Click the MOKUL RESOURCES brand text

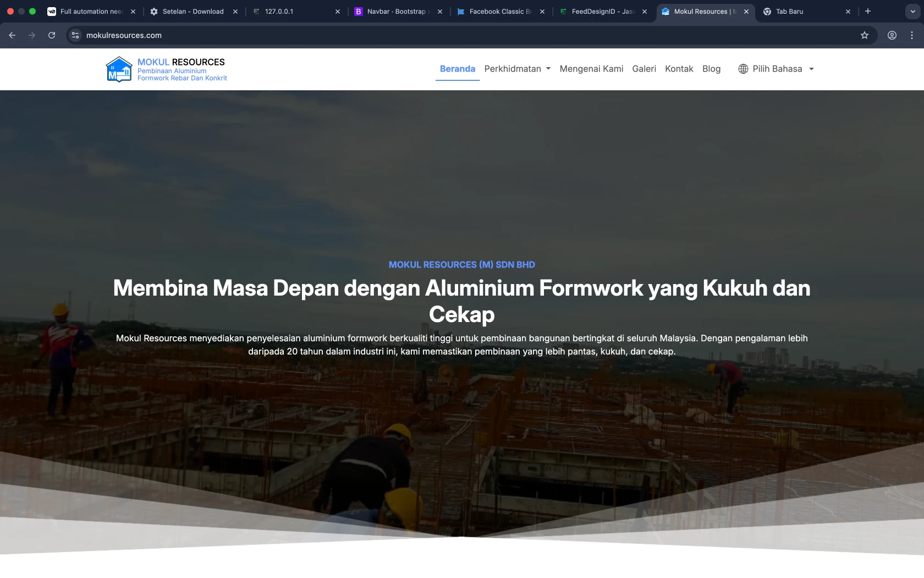click(181, 62)
